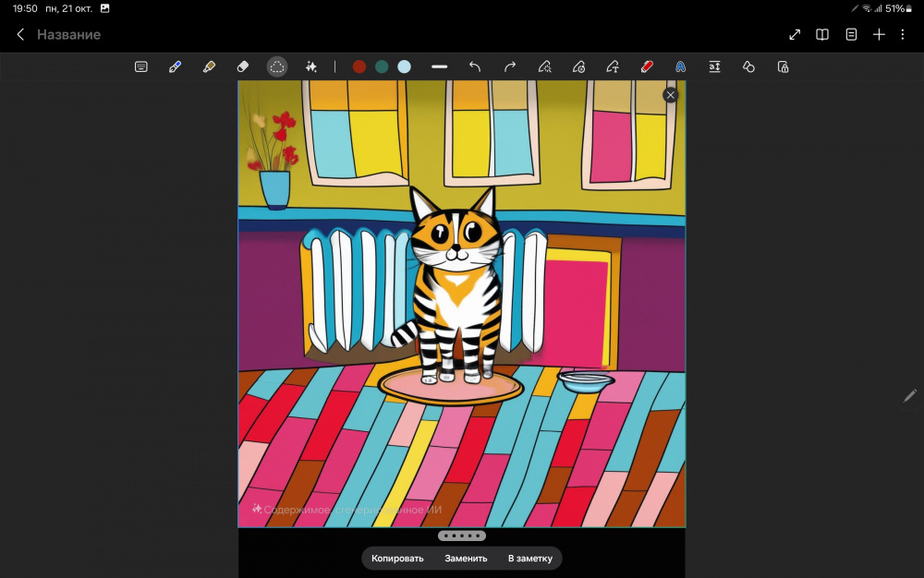
Task: Open the pen thickness line setting
Action: 440,67
